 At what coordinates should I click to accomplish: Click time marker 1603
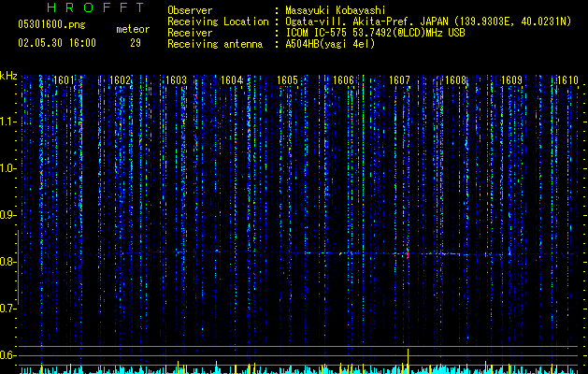click(176, 80)
